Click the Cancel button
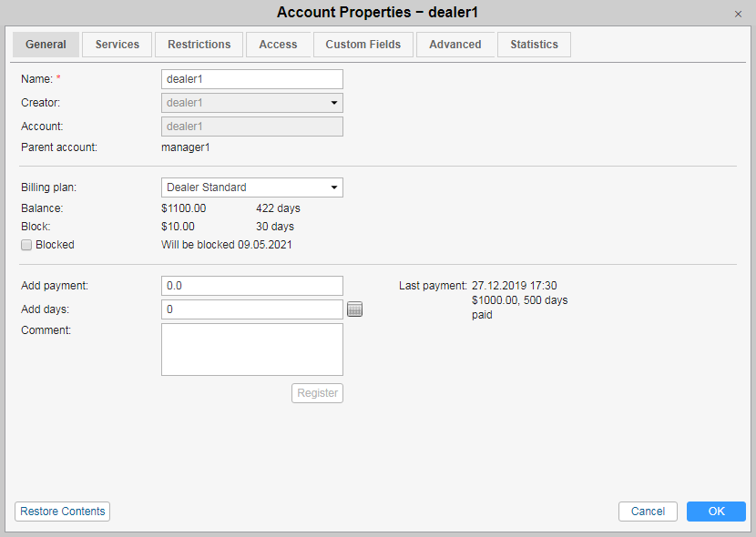 click(x=648, y=512)
